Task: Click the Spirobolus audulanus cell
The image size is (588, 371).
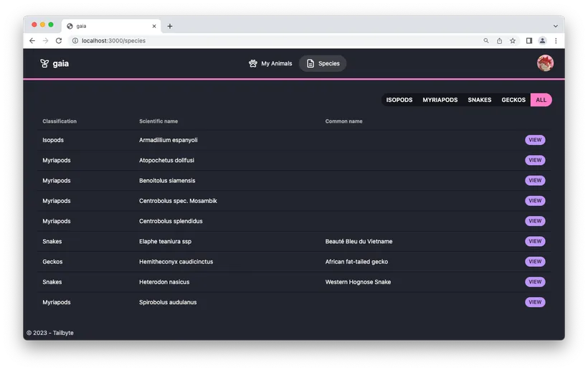Action: tap(168, 302)
